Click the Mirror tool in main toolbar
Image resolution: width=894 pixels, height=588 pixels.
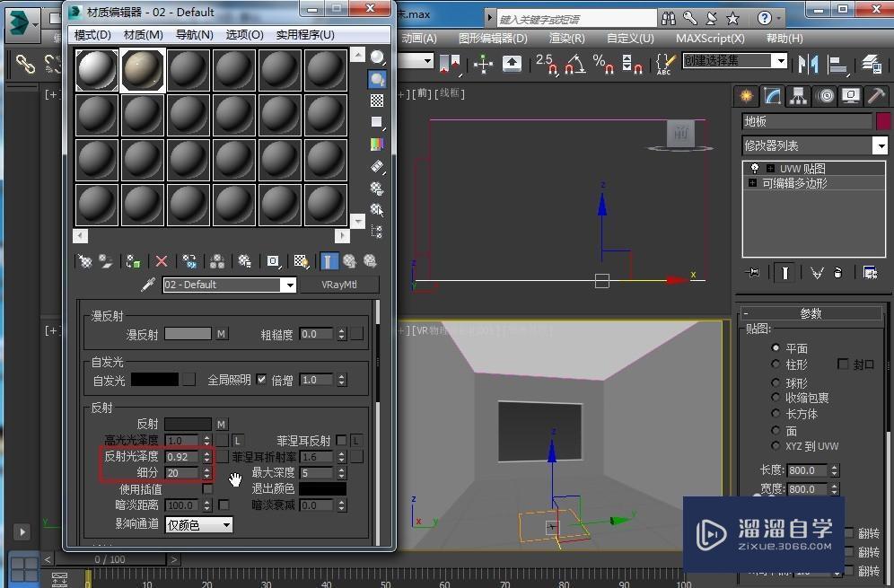(x=809, y=63)
